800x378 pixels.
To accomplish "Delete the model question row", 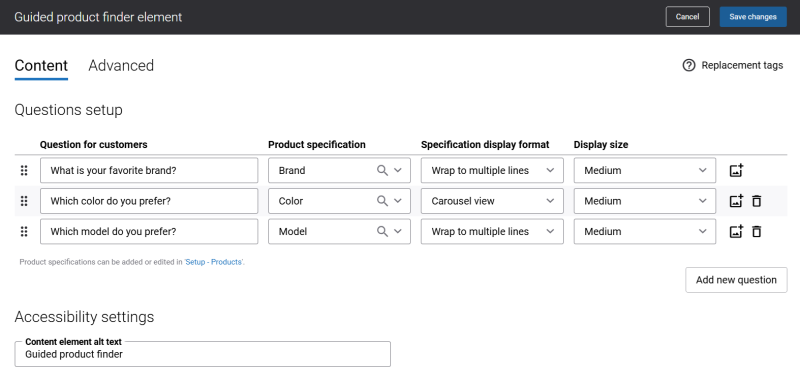I will tap(757, 232).
